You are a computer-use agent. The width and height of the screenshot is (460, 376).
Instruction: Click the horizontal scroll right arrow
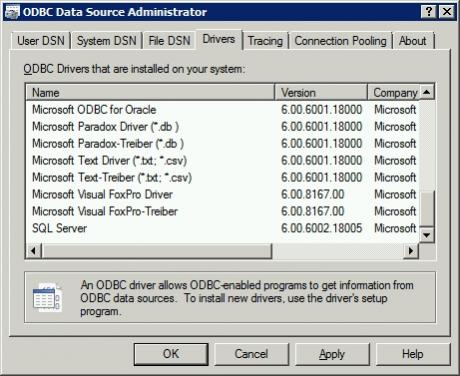tap(411, 250)
